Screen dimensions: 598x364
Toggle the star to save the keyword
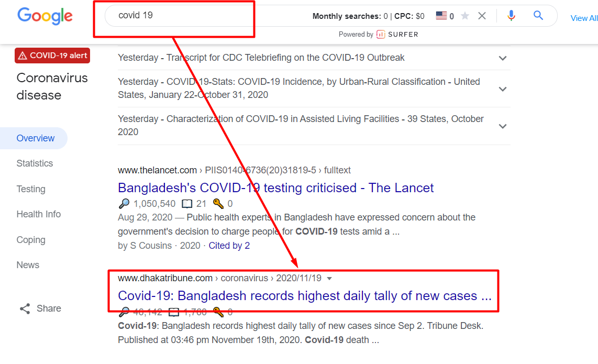click(464, 16)
